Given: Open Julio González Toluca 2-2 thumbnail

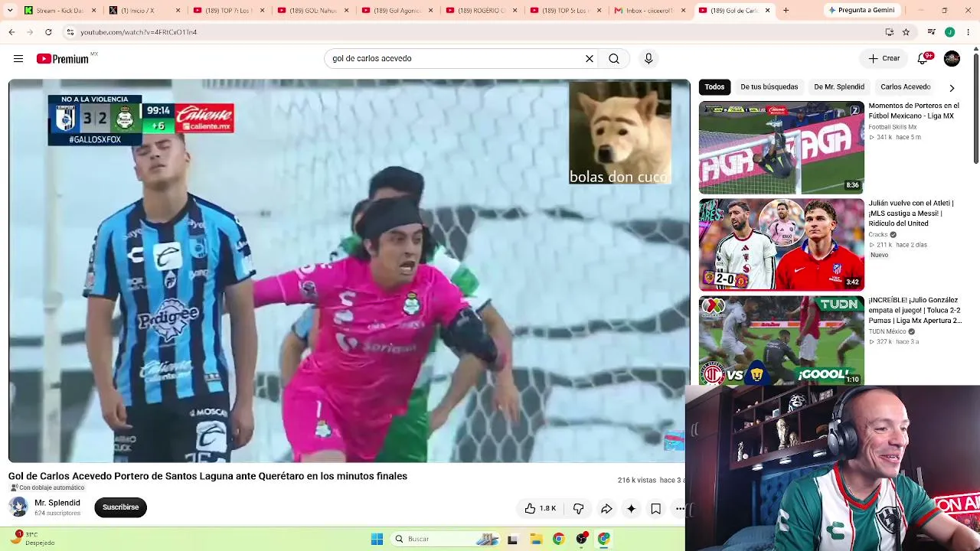Looking at the screenshot, I should point(781,340).
